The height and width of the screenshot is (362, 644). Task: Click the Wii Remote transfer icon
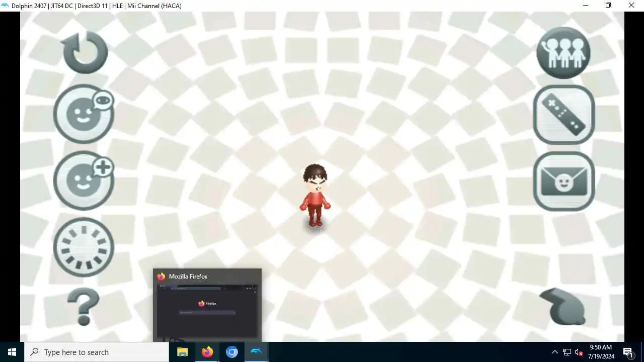(564, 115)
